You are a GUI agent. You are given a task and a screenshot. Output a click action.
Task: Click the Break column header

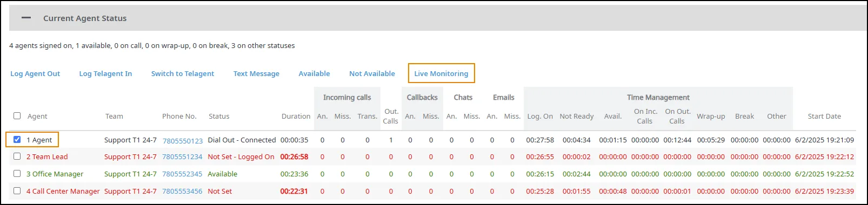click(x=744, y=116)
